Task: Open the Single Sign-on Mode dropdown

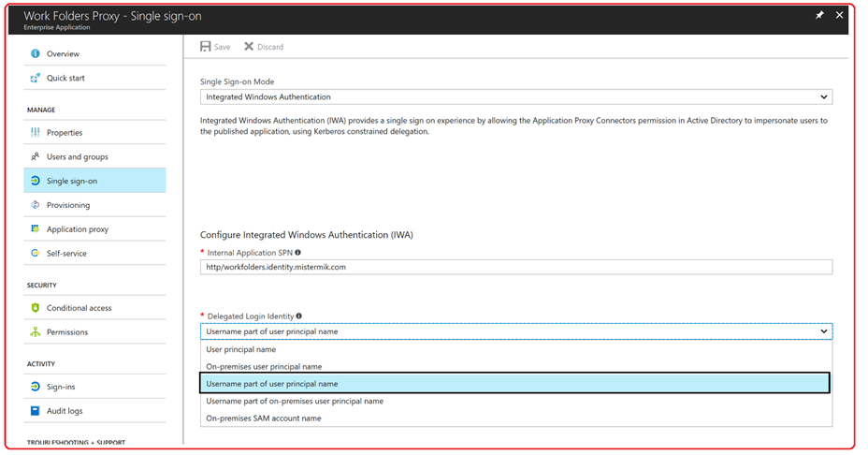Action: point(516,97)
